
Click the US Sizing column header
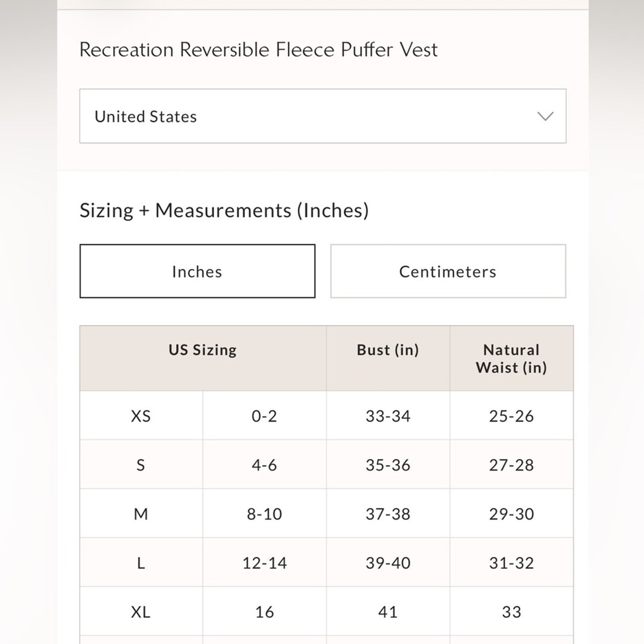click(203, 350)
